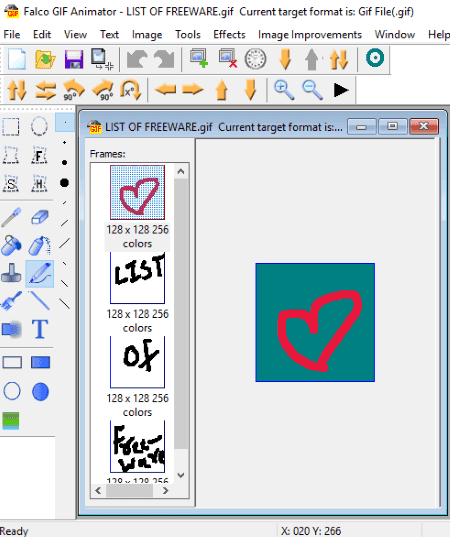Image resolution: width=450 pixels, height=537 pixels.
Task: Zoom out with the magnifier minus
Action: coord(312,90)
